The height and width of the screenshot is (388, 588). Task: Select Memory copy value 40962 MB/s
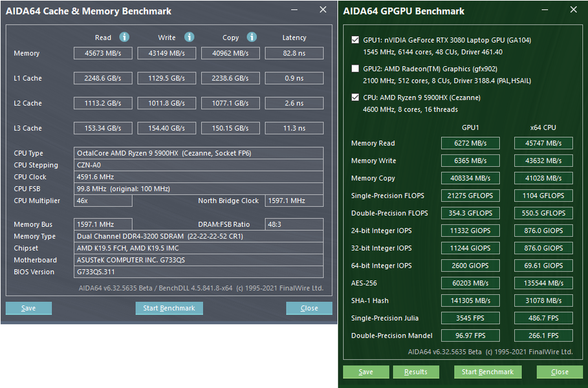coord(230,53)
